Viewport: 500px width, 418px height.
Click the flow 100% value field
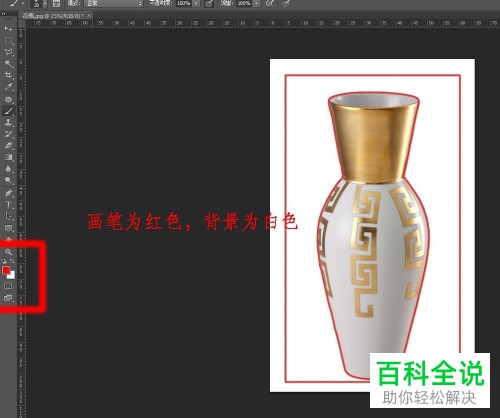click(244, 3)
